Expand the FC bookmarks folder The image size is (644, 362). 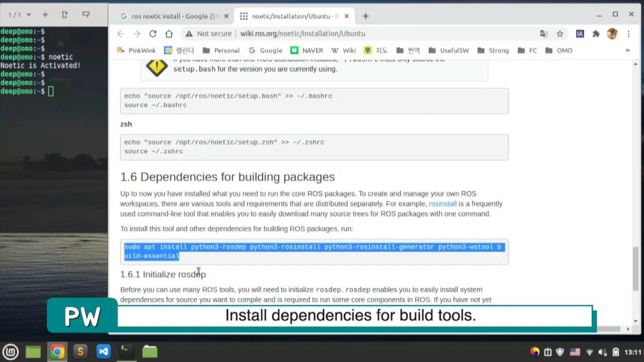pos(527,50)
